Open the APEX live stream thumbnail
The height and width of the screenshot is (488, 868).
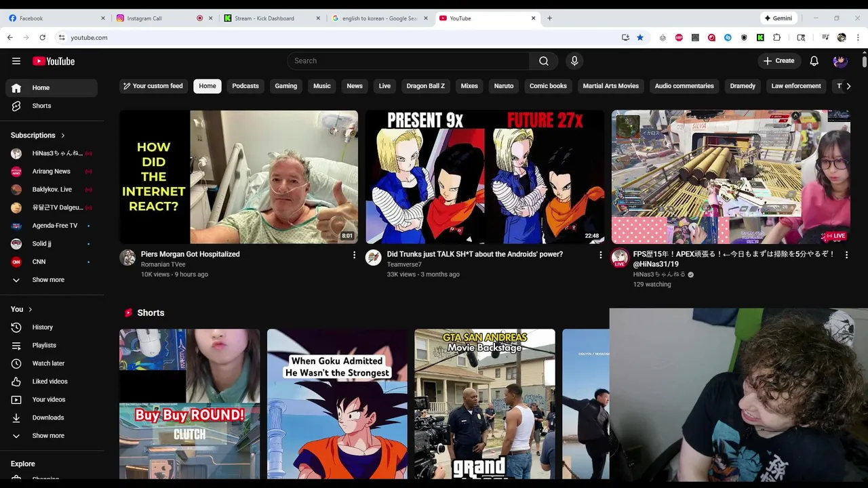[x=731, y=177]
